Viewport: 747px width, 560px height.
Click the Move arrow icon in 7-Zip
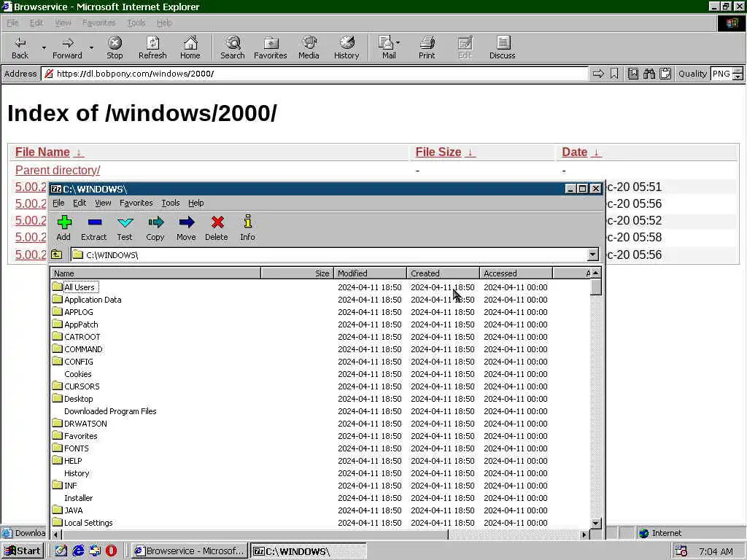(x=186, y=228)
